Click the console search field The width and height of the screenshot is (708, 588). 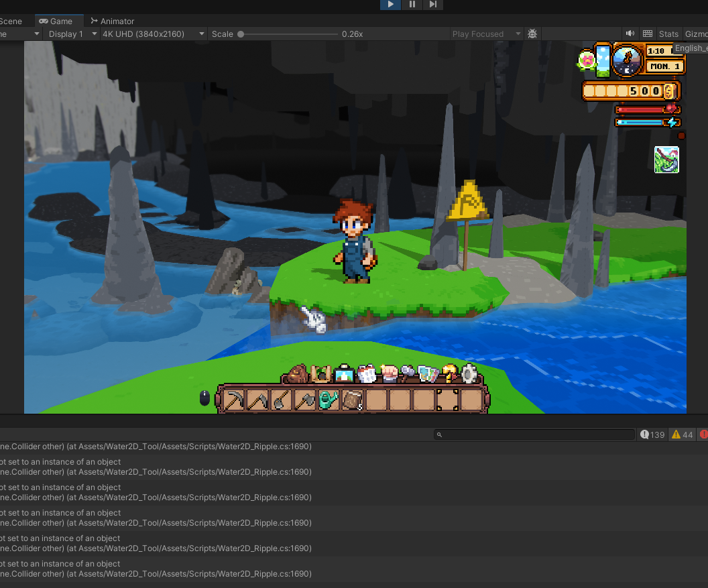click(534, 434)
